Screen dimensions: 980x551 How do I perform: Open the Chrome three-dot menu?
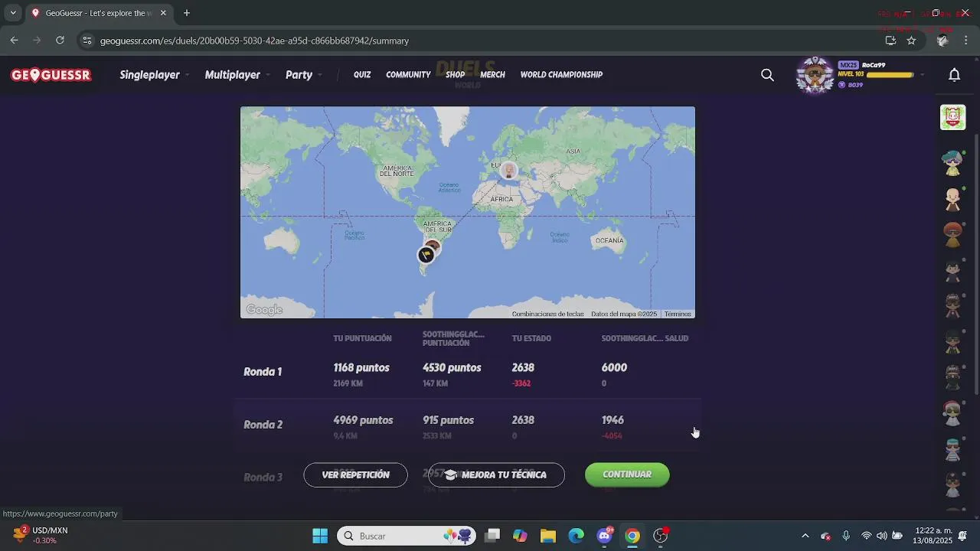[x=965, y=41]
